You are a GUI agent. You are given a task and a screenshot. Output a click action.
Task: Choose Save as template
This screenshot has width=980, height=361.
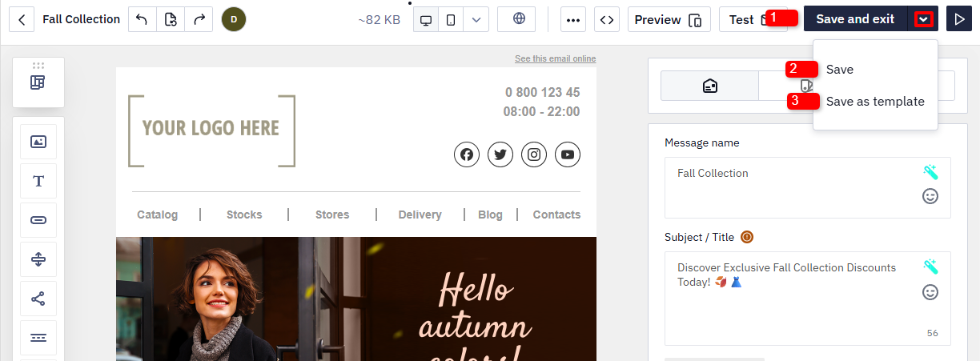pyautogui.click(x=874, y=102)
